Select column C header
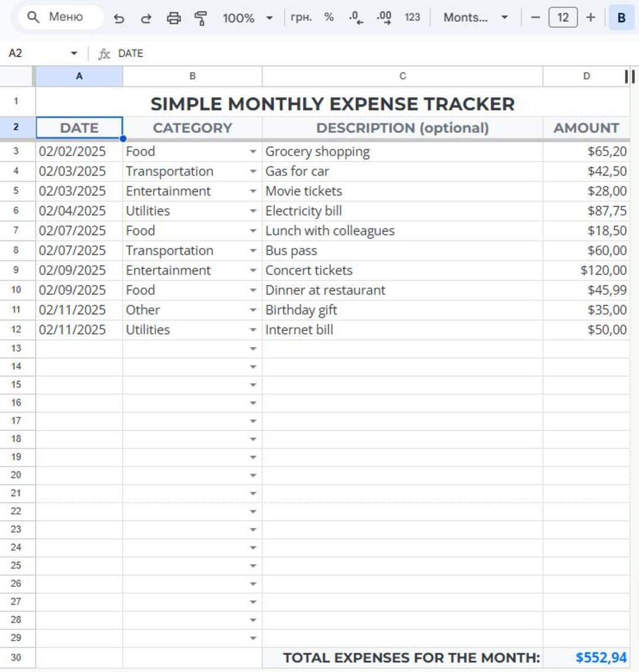The height and width of the screenshot is (672, 639). [402, 76]
